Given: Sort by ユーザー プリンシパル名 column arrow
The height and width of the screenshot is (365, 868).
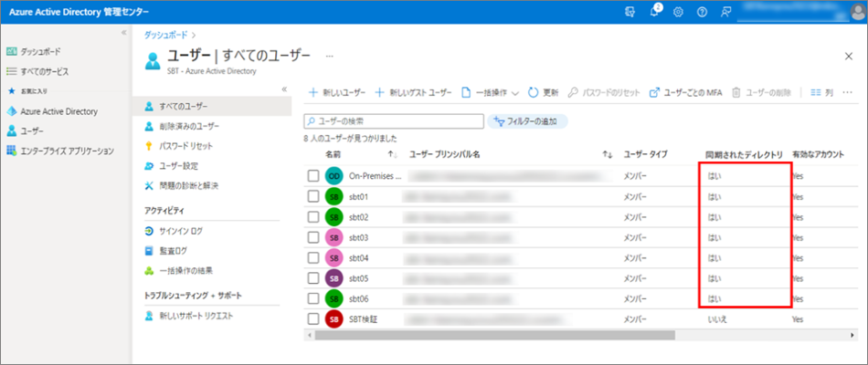Looking at the screenshot, I should point(608,155).
